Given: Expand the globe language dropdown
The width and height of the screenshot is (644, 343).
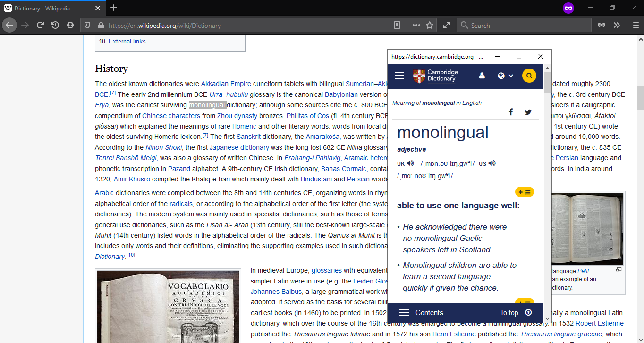Looking at the screenshot, I should (x=505, y=76).
